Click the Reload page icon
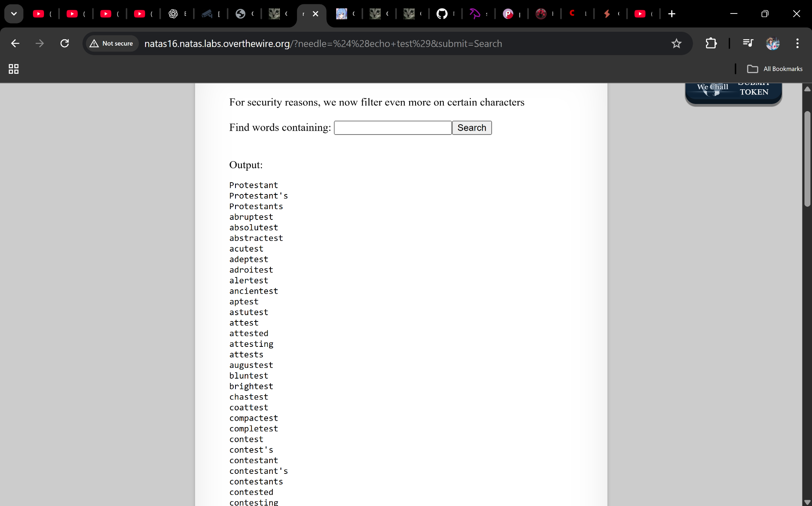The height and width of the screenshot is (506, 812). (65, 43)
